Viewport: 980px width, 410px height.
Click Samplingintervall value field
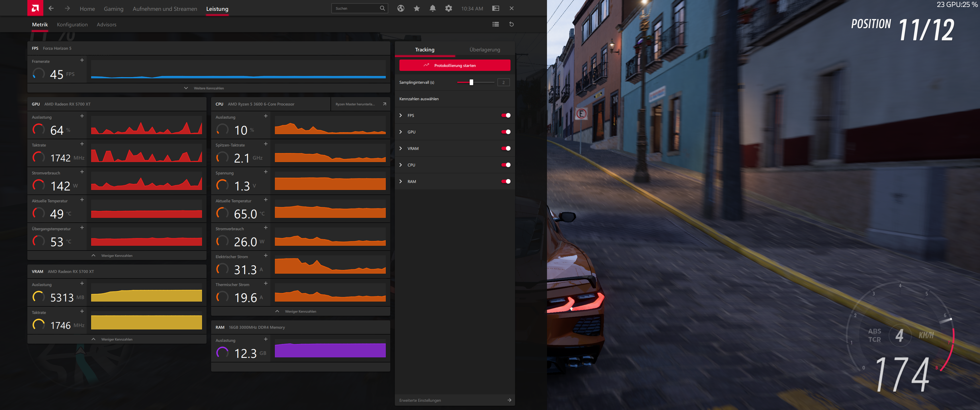point(503,82)
